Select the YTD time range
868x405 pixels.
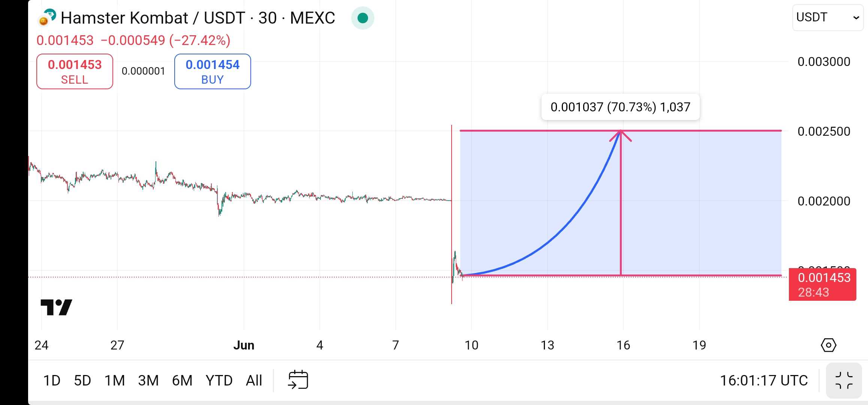219,380
